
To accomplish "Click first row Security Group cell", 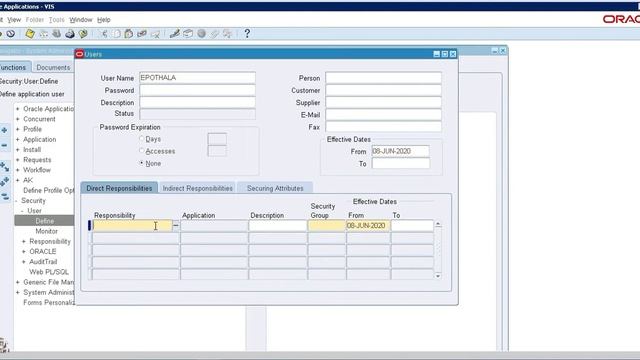I will (x=327, y=225).
